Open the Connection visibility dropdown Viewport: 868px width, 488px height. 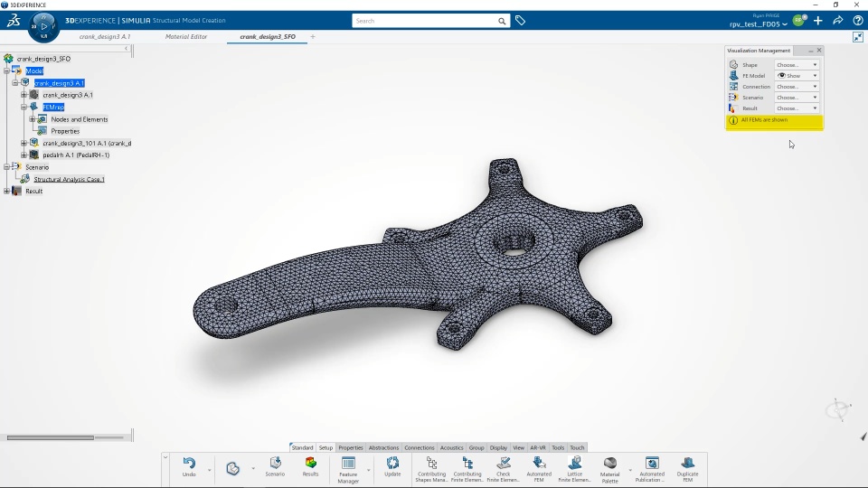[796, 87]
